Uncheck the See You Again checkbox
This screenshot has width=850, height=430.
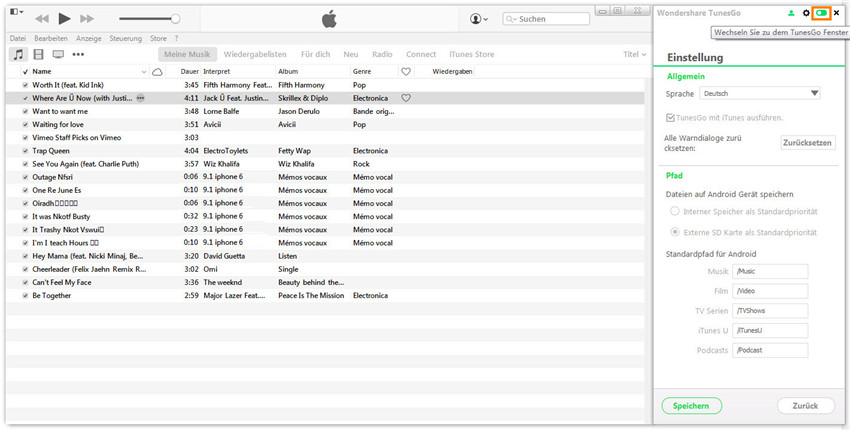[x=25, y=164]
